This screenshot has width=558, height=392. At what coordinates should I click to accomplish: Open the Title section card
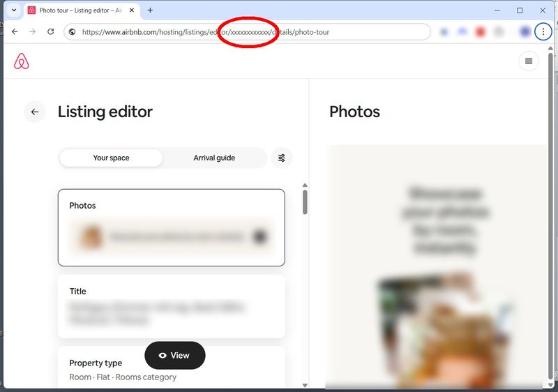171,306
